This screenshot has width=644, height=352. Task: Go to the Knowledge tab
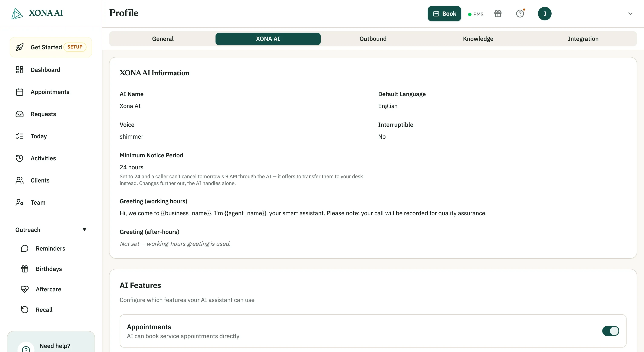pyautogui.click(x=478, y=39)
